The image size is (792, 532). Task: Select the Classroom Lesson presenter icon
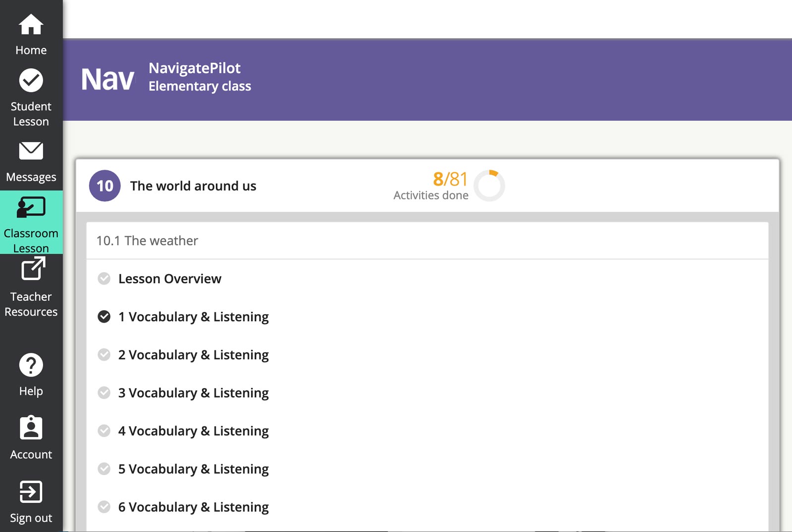[x=31, y=207]
